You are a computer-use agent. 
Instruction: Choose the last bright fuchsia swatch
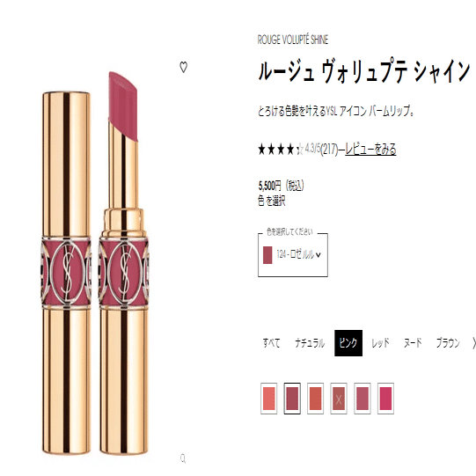[385, 399]
